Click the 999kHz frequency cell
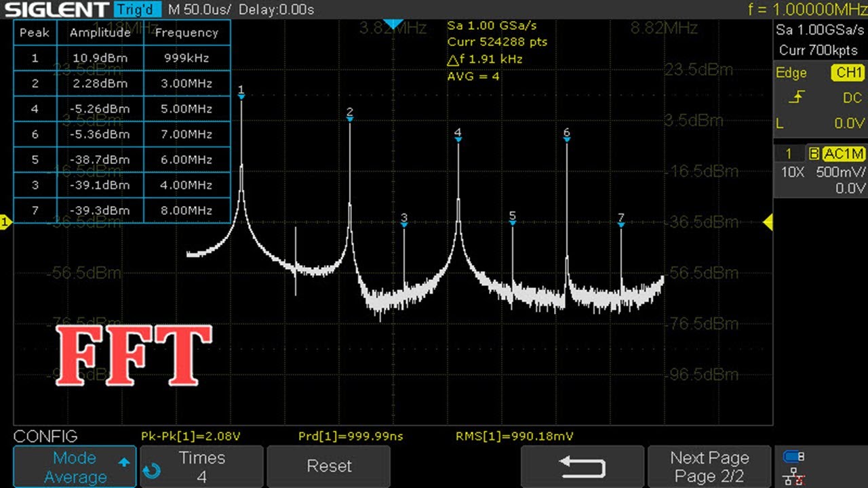Image resolution: width=868 pixels, height=488 pixels. [x=187, y=58]
